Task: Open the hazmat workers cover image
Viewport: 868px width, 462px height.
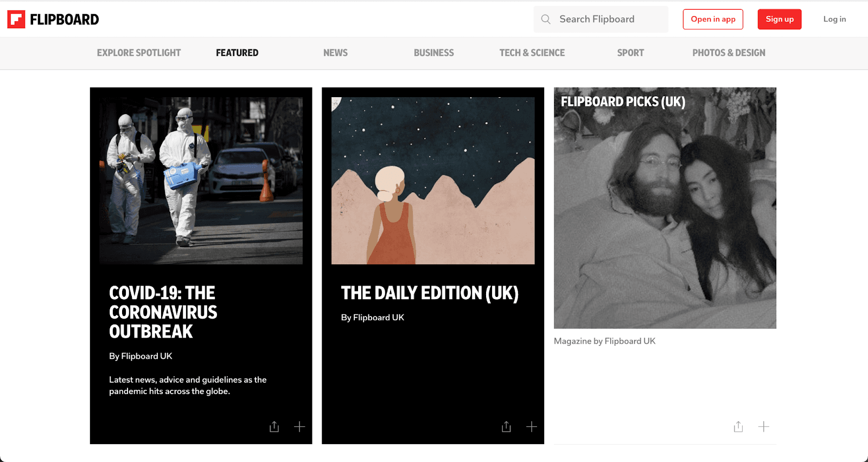Action: (201, 181)
